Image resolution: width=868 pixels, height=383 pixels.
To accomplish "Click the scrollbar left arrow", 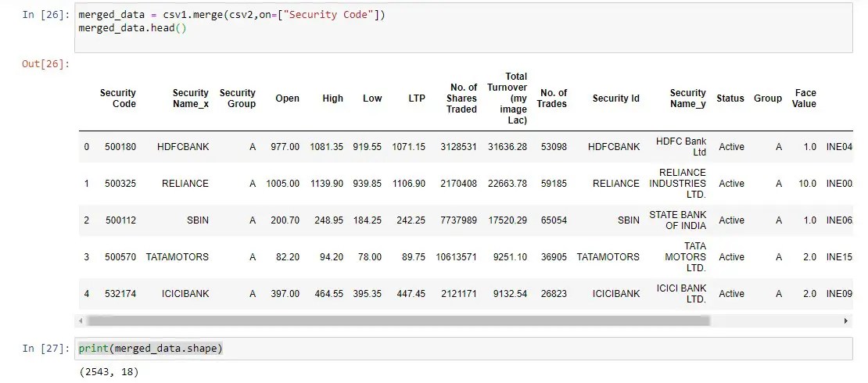I will click(x=81, y=320).
